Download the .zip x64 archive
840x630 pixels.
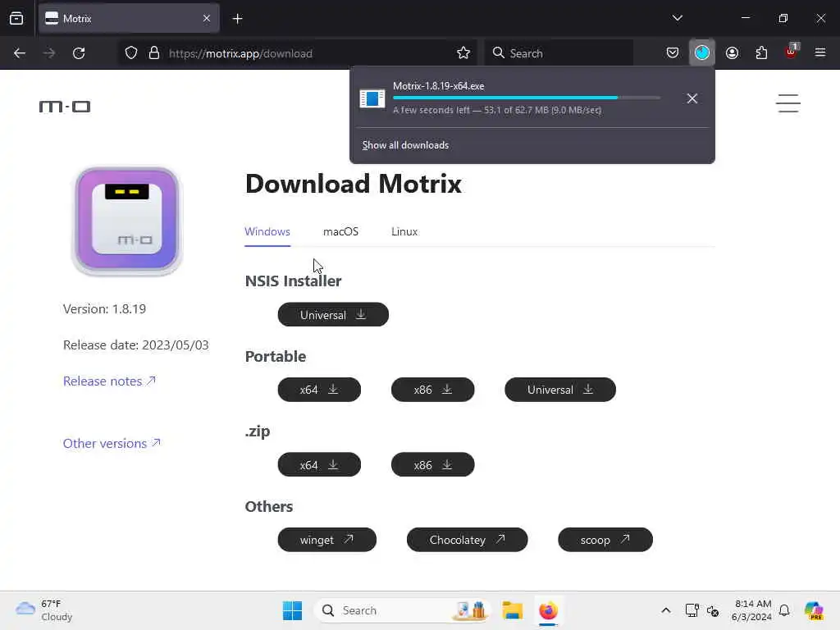(319, 464)
